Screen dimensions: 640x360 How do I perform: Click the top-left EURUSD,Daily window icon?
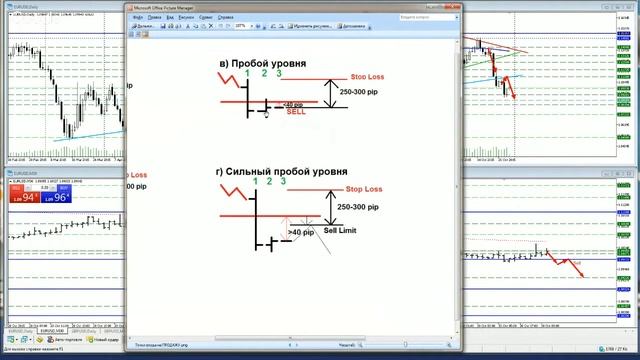pos(10,7)
